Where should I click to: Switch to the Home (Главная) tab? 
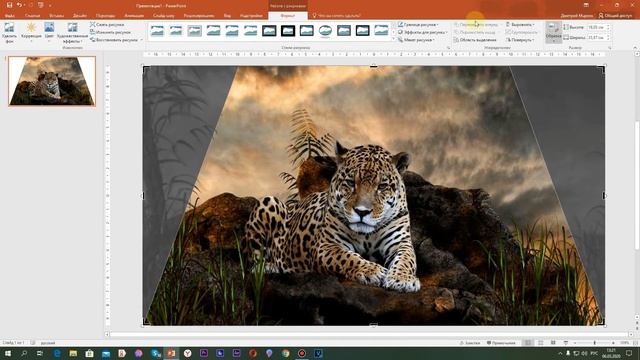[x=32, y=16]
